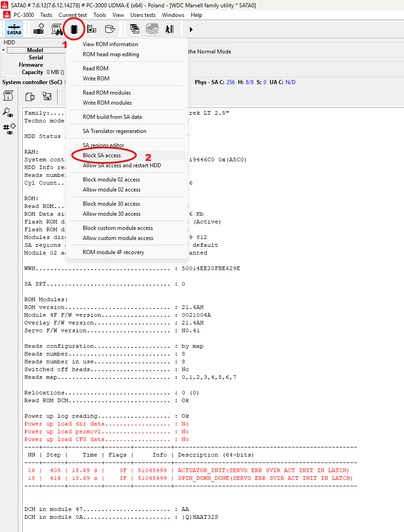The width and height of the screenshot is (404, 532).
Task: Click the cascaded windows toolbar icon
Action: click(x=135, y=29)
